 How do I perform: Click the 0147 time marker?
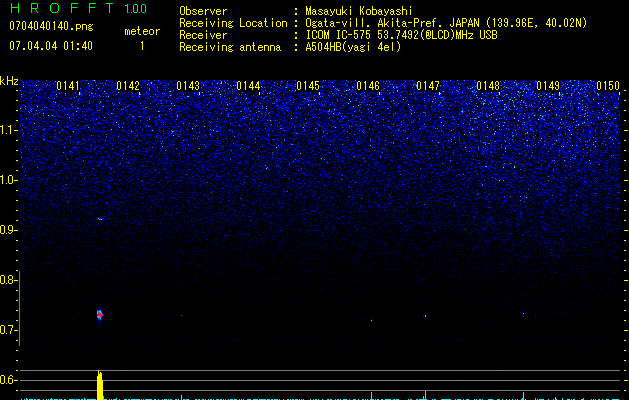point(428,86)
